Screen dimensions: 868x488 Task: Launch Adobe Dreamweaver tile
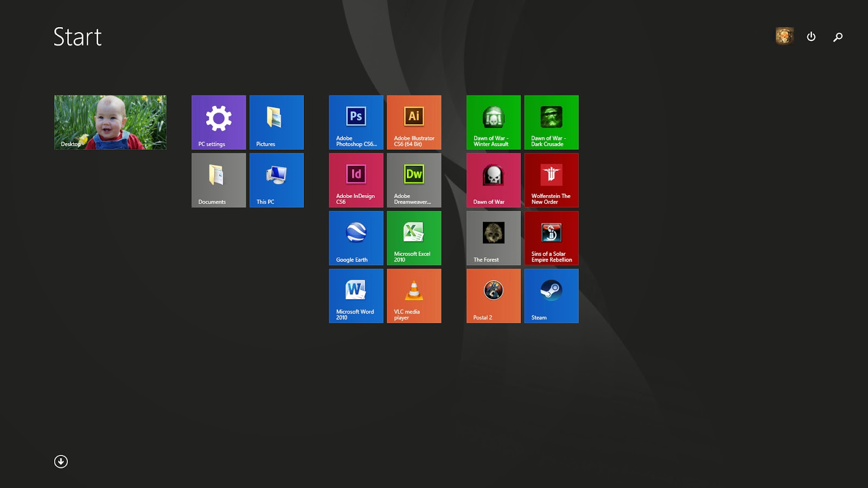(x=414, y=180)
